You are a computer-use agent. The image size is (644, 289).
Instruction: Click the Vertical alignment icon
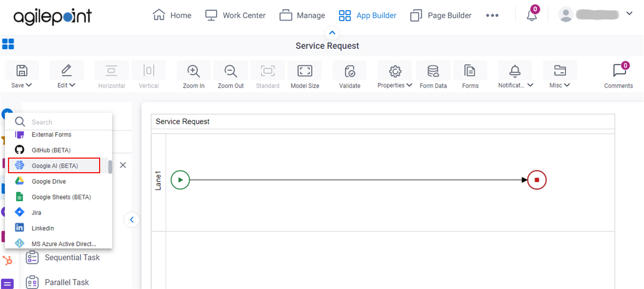149,70
